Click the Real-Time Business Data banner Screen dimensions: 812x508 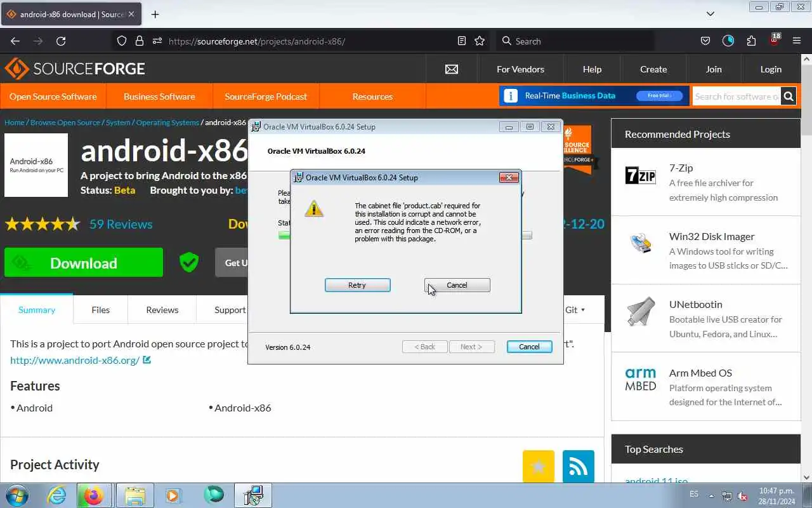pos(594,96)
